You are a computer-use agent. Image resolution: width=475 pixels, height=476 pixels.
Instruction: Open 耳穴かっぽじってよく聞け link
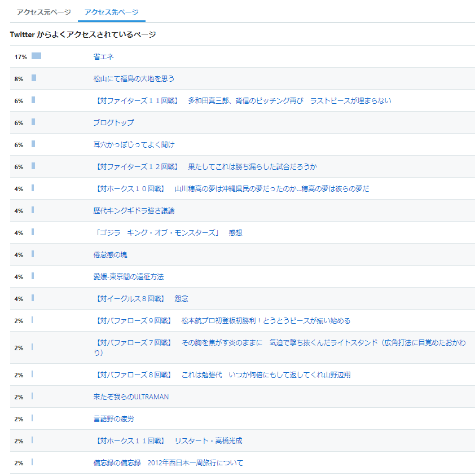pyautogui.click(x=134, y=145)
